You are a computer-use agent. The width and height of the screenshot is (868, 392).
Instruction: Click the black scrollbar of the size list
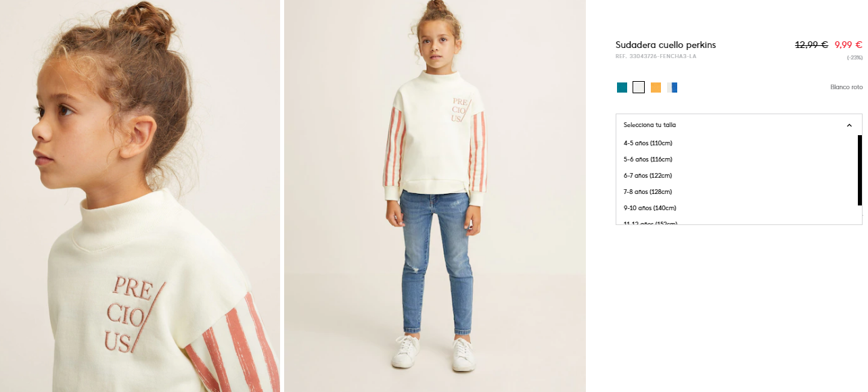click(x=860, y=170)
